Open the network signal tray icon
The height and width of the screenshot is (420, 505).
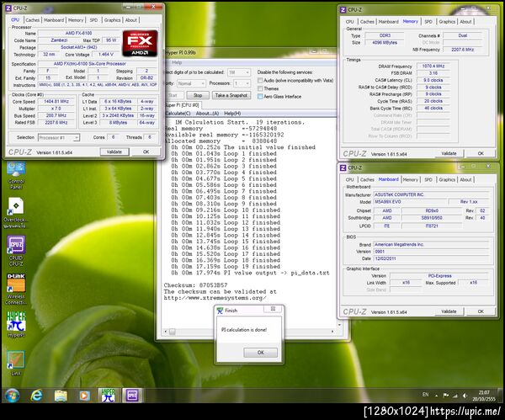(455, 396)
